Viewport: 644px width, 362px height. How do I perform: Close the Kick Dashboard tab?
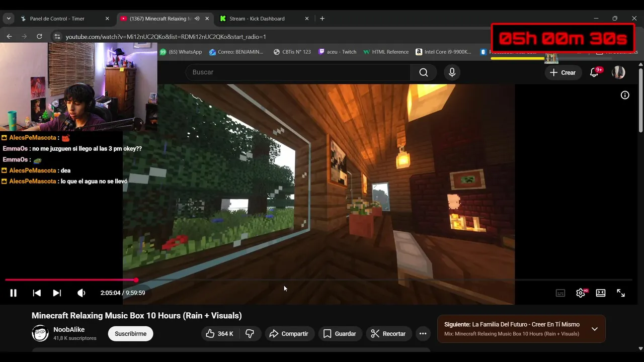click(x=307, y=19)
